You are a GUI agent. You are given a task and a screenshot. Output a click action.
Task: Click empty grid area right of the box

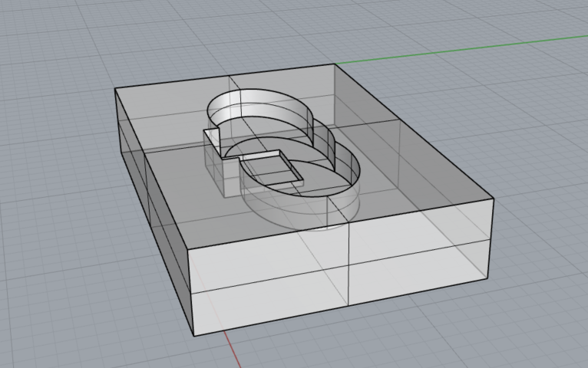pos(545,153)
